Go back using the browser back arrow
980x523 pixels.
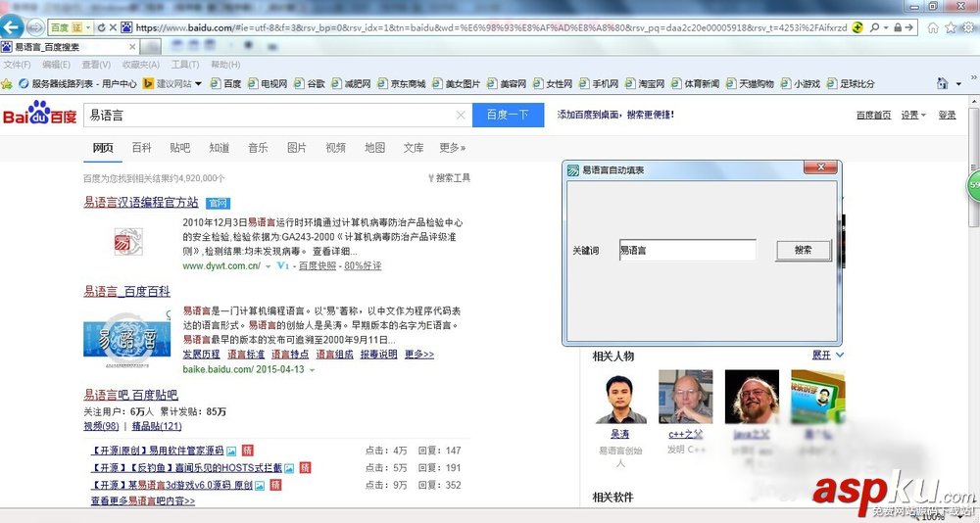click(13, 27)
